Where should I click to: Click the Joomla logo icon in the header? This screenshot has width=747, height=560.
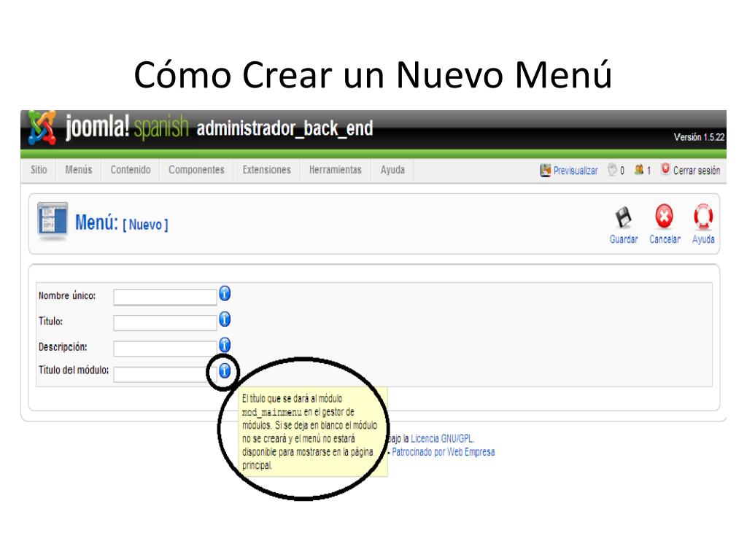coord(42,127)
